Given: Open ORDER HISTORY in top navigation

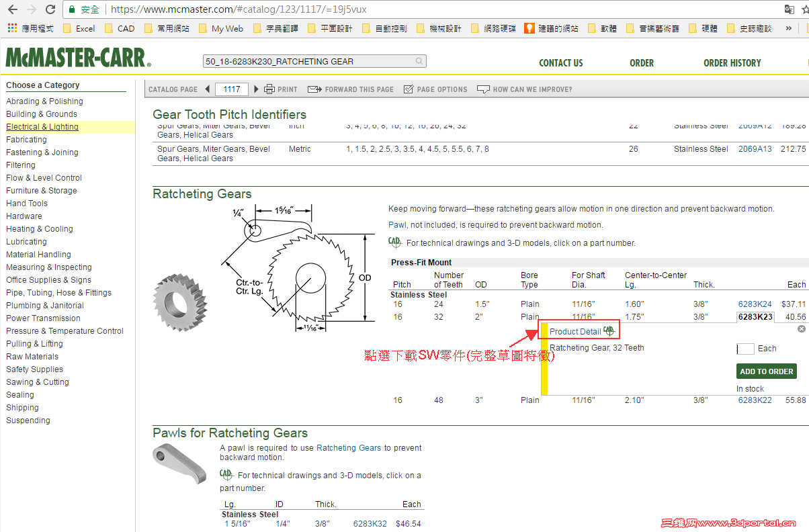Looking at the screenshot, I should click(732, 62).
